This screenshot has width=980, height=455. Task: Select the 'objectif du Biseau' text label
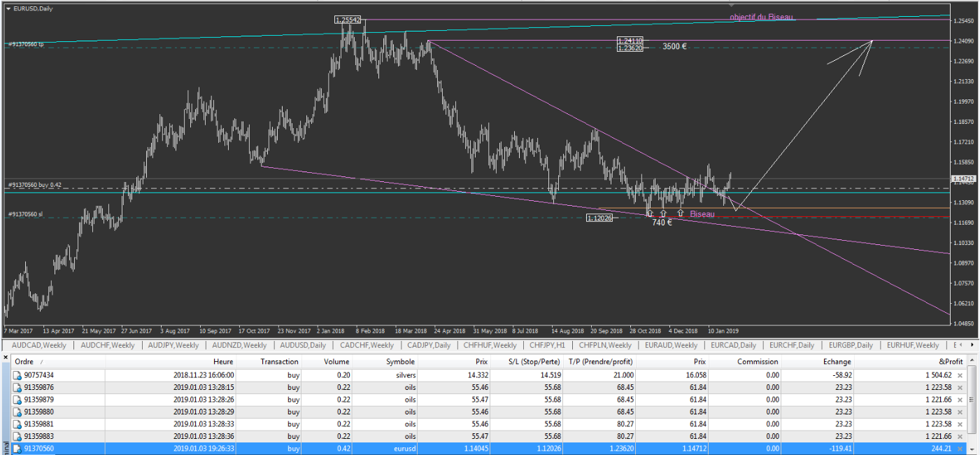point(761,17)
